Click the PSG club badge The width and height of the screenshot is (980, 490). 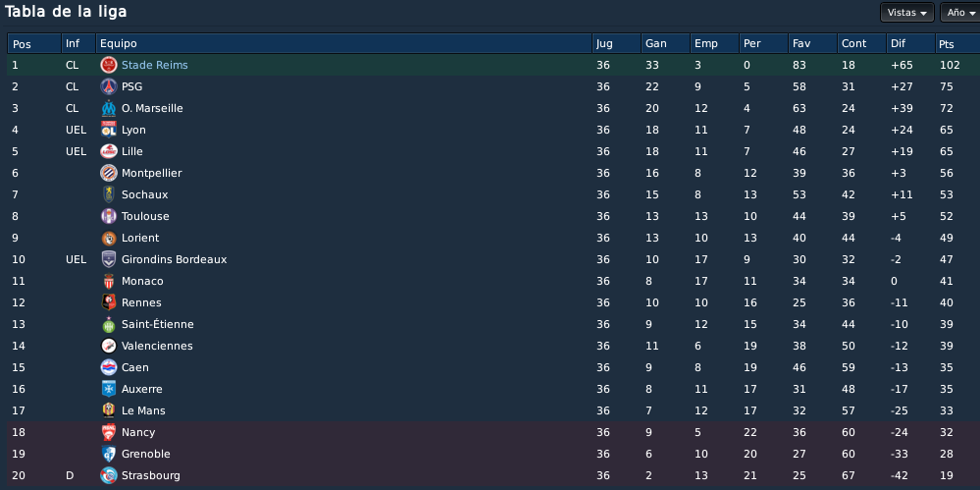point(109,86)
